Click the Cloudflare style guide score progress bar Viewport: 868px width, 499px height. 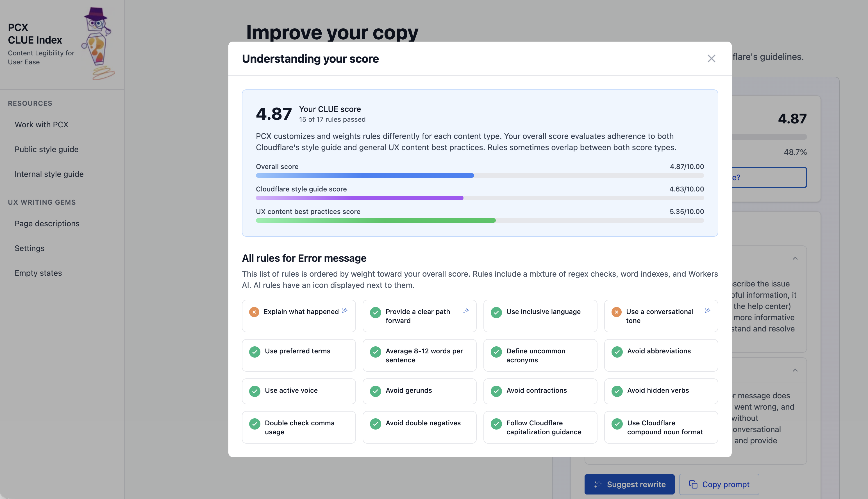480,198
